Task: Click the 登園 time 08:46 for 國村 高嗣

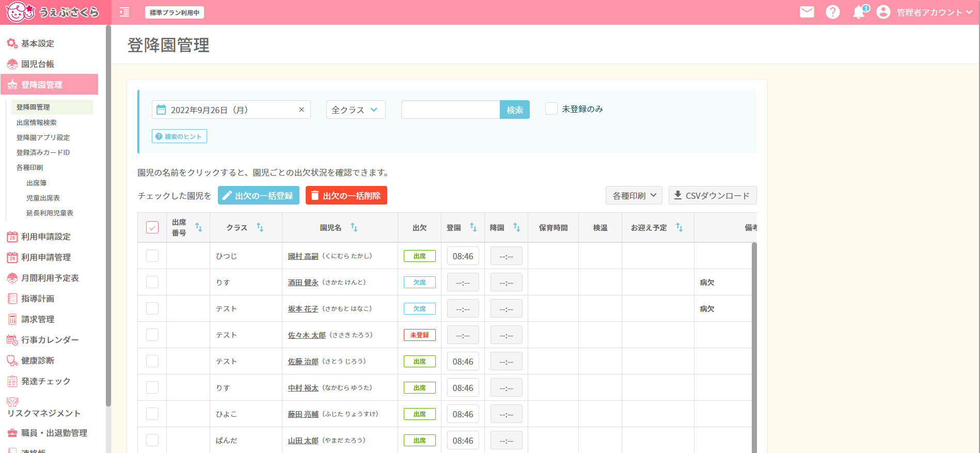Action: [463, 256]
